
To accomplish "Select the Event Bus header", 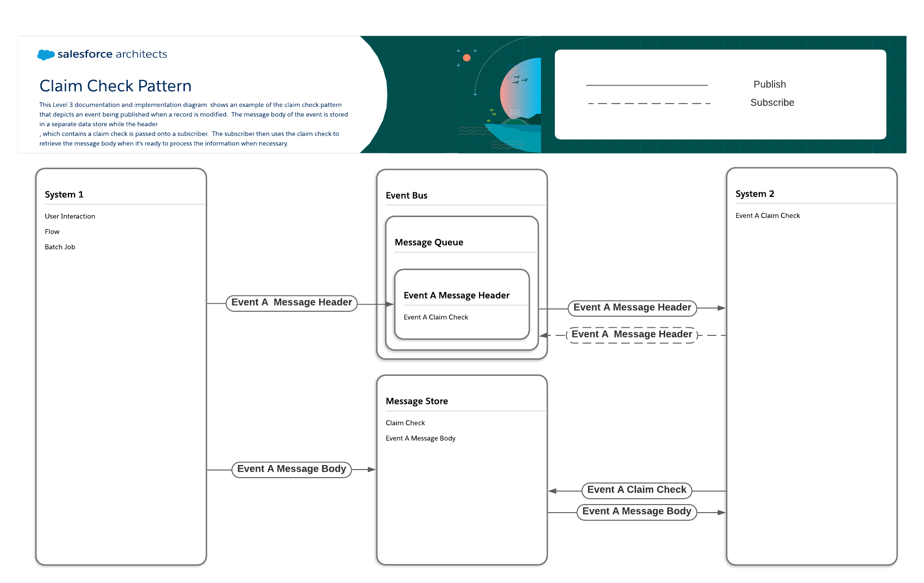I will [406, 196].
